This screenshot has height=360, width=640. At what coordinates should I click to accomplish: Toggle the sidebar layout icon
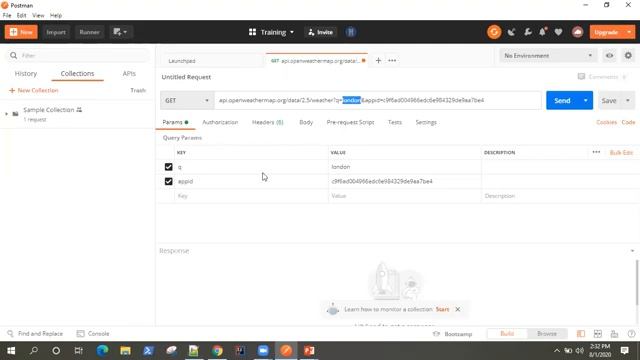pyautogui.click(x=580, y=334)
